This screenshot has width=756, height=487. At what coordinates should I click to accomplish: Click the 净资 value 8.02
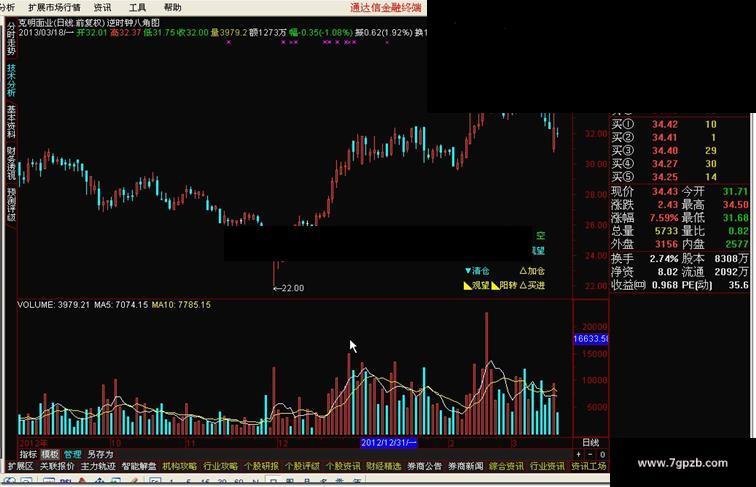pyautogui.click(x=668, y=272)
